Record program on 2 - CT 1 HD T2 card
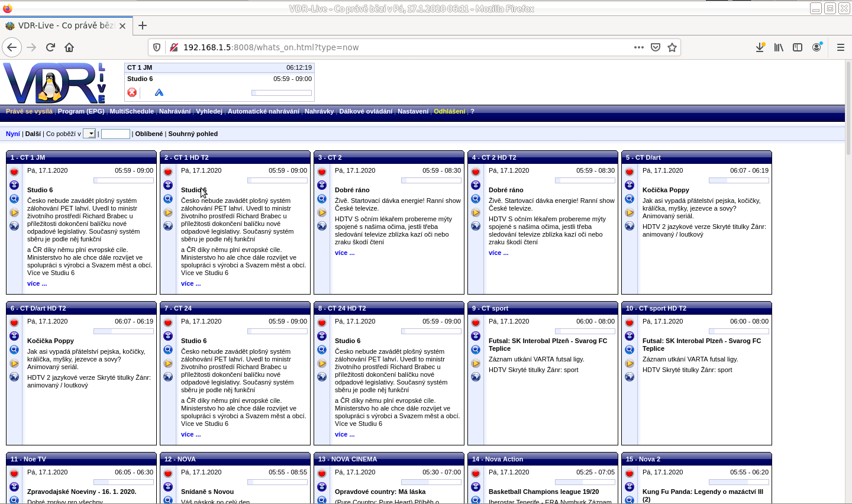Viewport: 852px width, 504px height. [168, 172]
